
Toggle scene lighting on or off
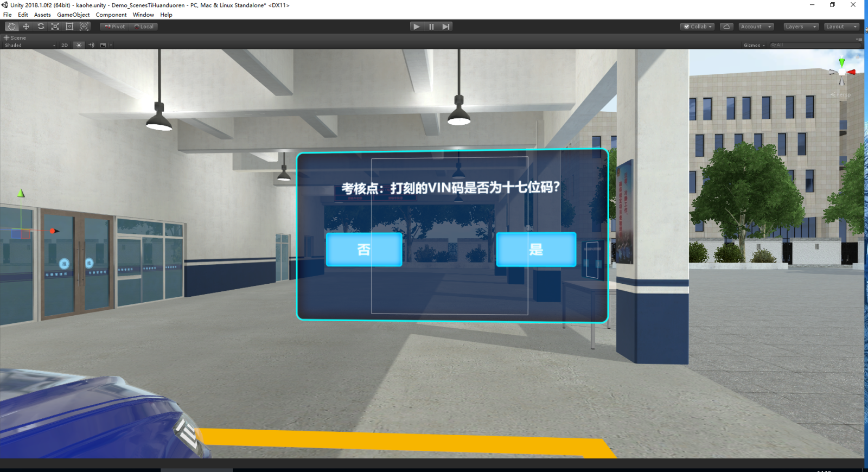tap(79, 45)
